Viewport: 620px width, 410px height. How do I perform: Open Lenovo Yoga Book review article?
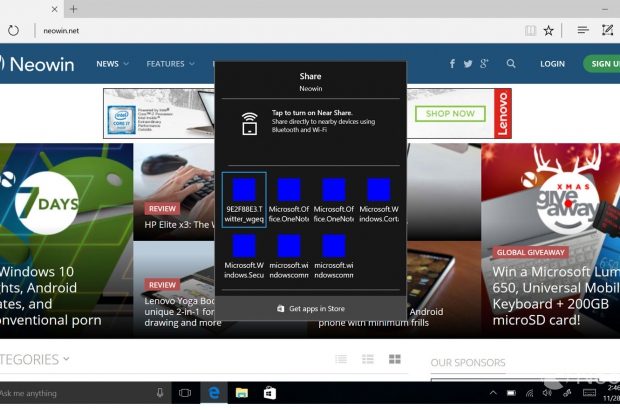(174, 290)
